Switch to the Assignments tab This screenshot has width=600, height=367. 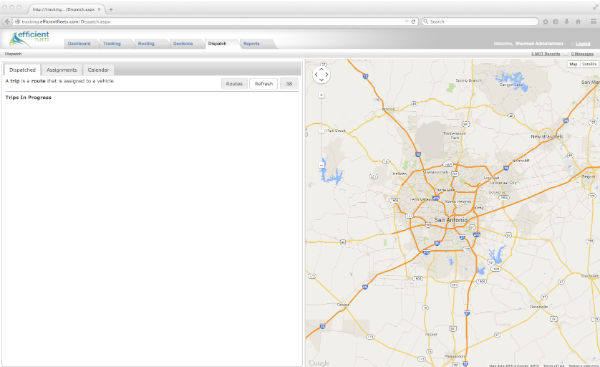click(62, 70)
